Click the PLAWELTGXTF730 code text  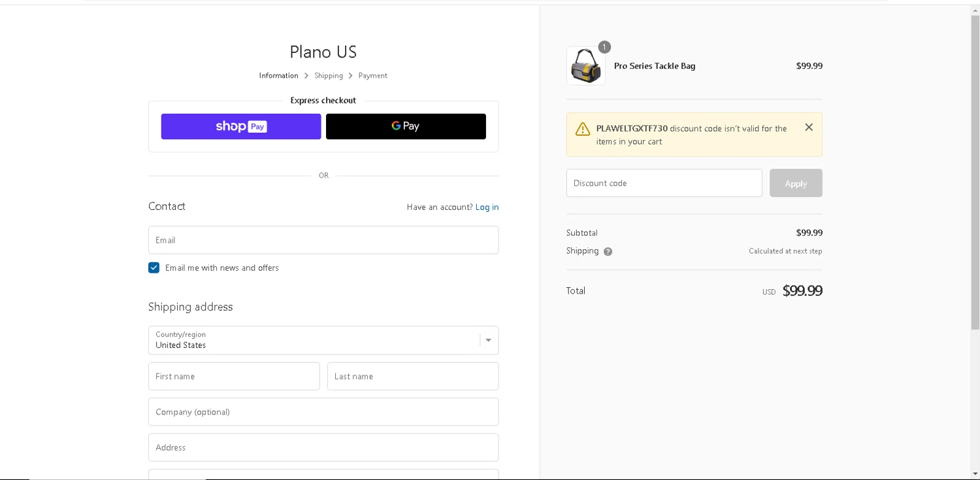pos(632,129)
